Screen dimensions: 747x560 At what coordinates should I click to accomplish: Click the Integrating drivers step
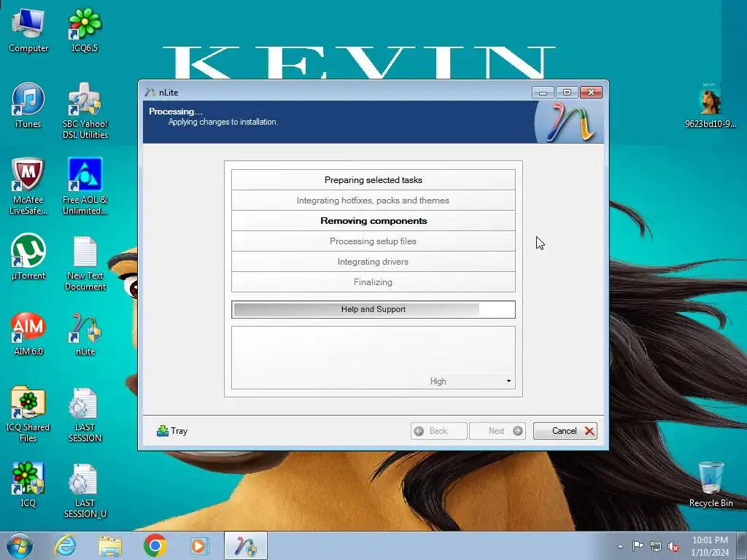point(373,262)
